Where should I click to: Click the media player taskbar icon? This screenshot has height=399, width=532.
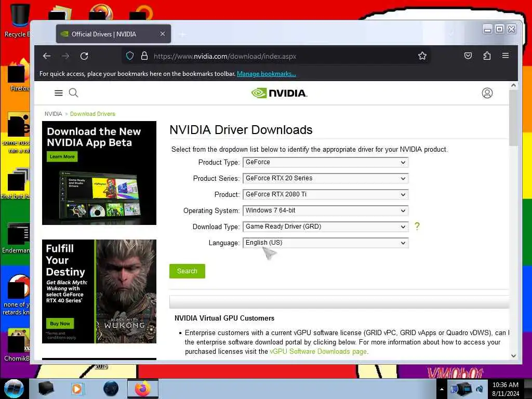pyautogui.click(x=77, y=389)
